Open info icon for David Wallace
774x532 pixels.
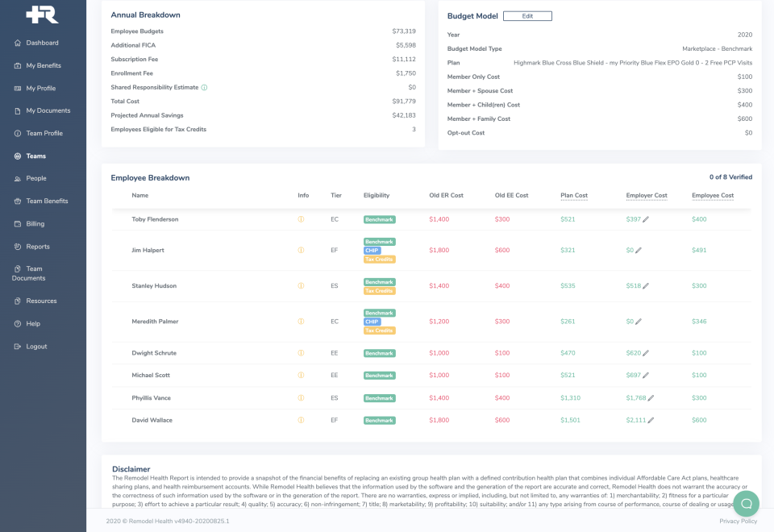pos(302,420)
